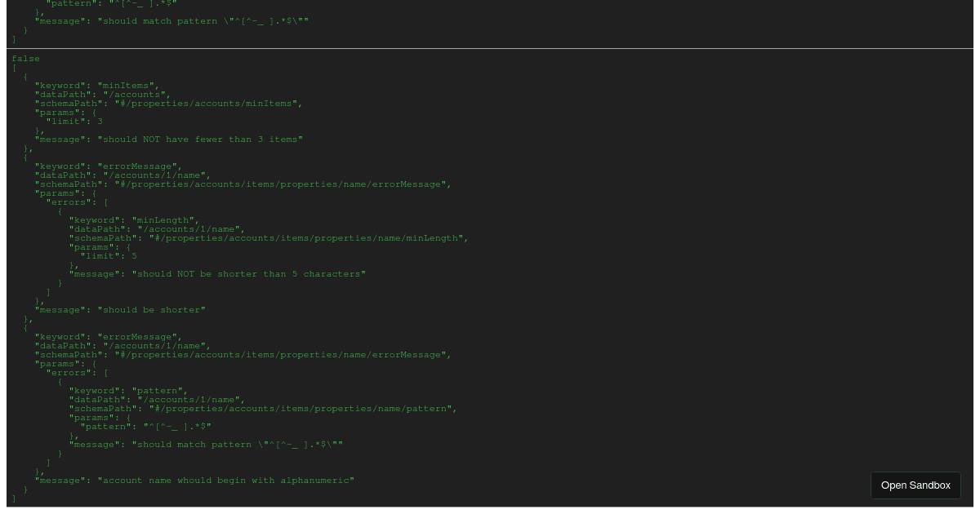The height and width of the screenshot is (514, 980).
Task: Click message 'should NOT be shorter than 5 characters'
Action: (x=217, y=274)
